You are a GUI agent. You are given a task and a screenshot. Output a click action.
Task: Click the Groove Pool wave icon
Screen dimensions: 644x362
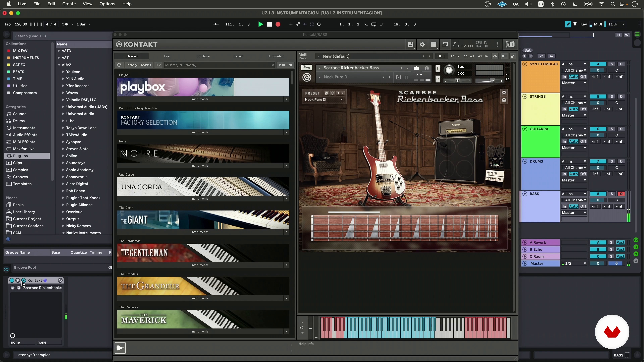(6, 269)
